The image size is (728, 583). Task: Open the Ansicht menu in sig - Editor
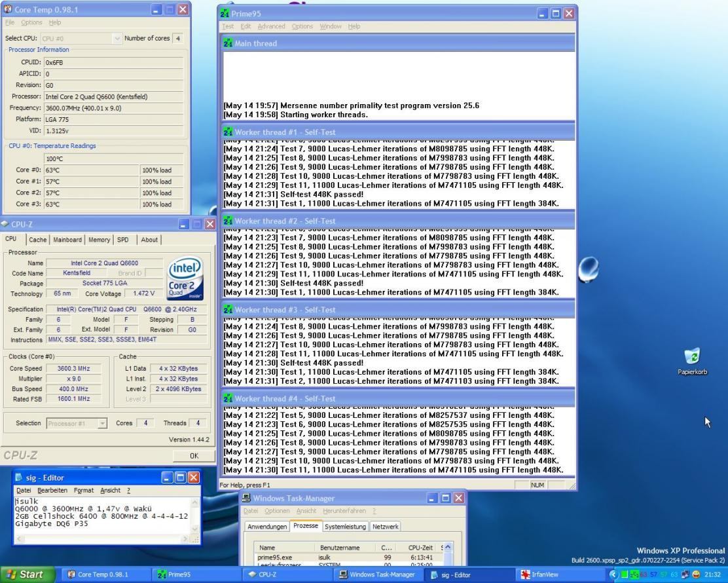(x=110, y=491)
